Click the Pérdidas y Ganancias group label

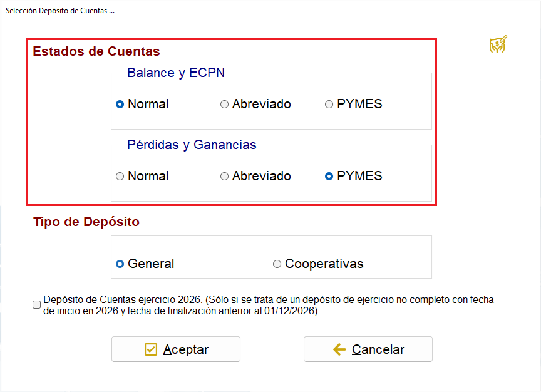click(192, 145)
